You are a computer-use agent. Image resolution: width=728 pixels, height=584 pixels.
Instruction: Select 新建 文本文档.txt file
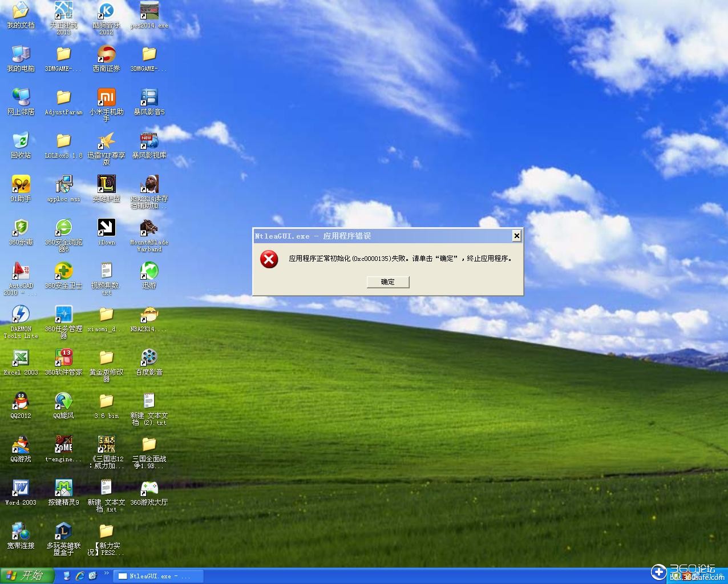(106, 496)
